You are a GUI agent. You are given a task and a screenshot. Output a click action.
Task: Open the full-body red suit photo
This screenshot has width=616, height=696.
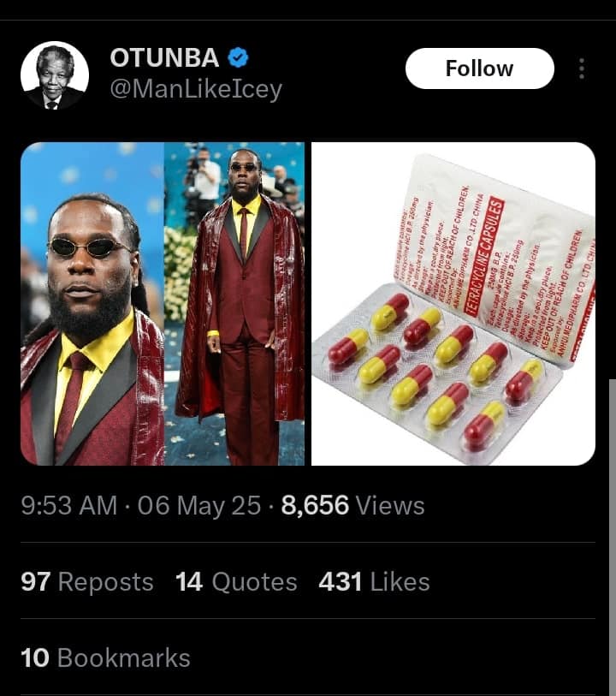pos(234,304)
